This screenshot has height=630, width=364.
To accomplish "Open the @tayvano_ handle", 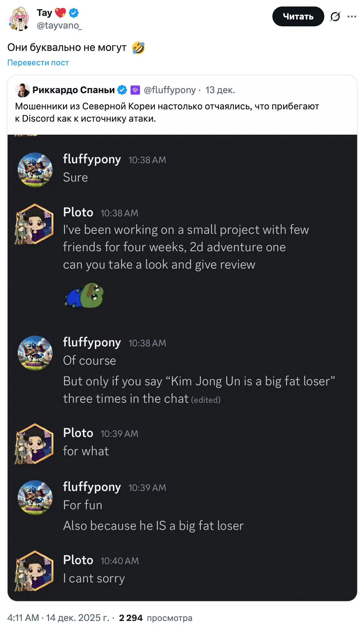I will click(x=59, y=25).
